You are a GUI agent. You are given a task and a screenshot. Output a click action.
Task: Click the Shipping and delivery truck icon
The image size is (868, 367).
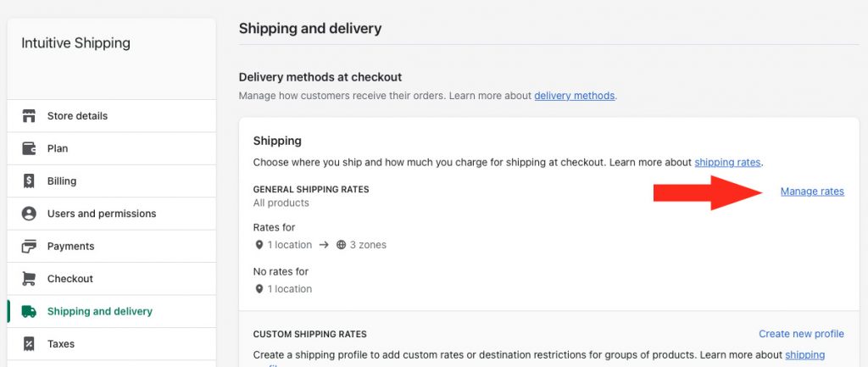29,311
